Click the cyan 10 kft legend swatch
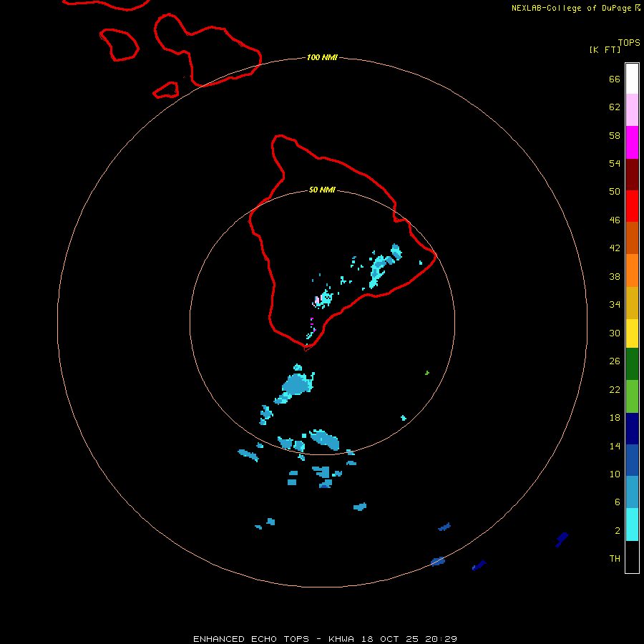The image size is (644, 644). 632,525
